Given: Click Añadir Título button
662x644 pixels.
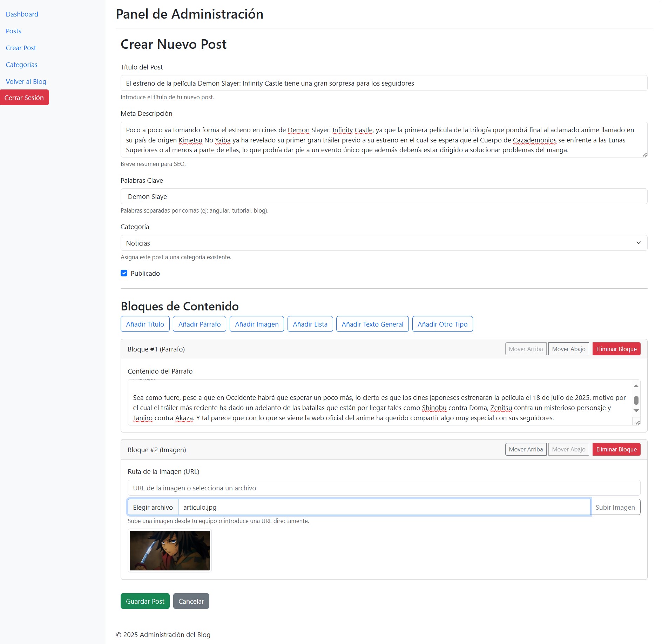Looking at the screenshot, I should (x=145, y=324).
